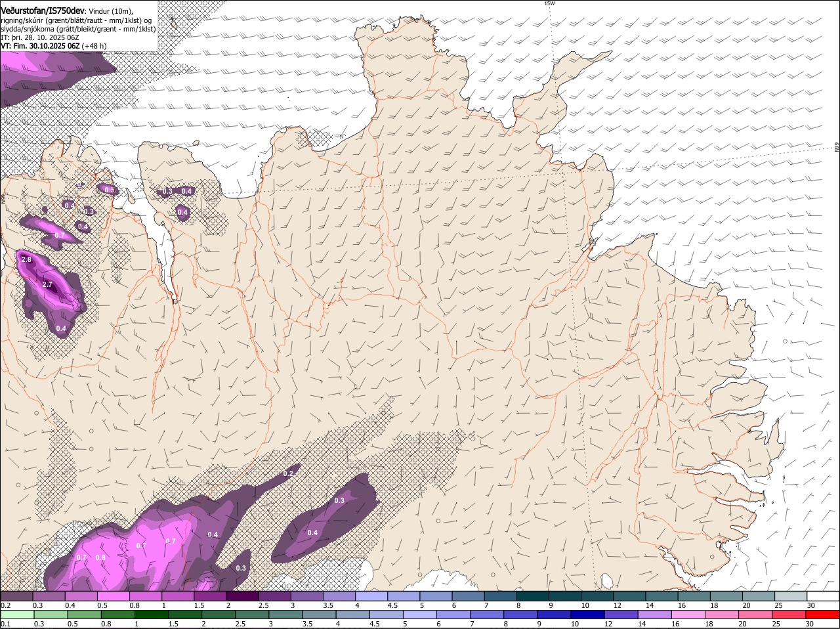
Task: Click the '1.5' label in the snow legend
Action: point(199,605)
